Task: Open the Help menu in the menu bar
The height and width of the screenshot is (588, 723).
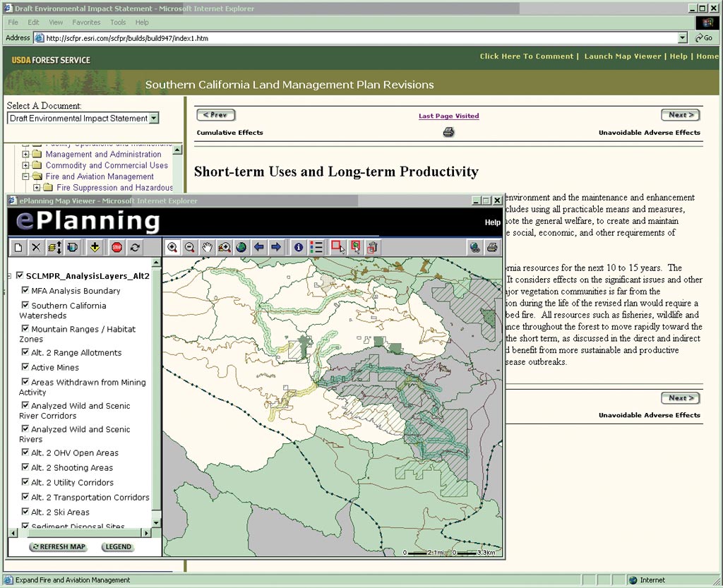Action: click(141, 22)
